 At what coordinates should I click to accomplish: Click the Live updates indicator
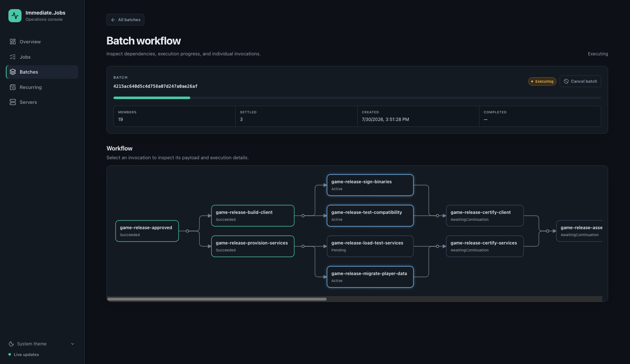coord(24,355)
